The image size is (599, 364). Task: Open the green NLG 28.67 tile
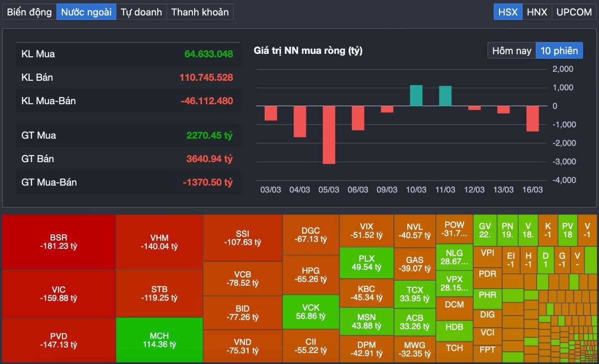click(454, 257)
